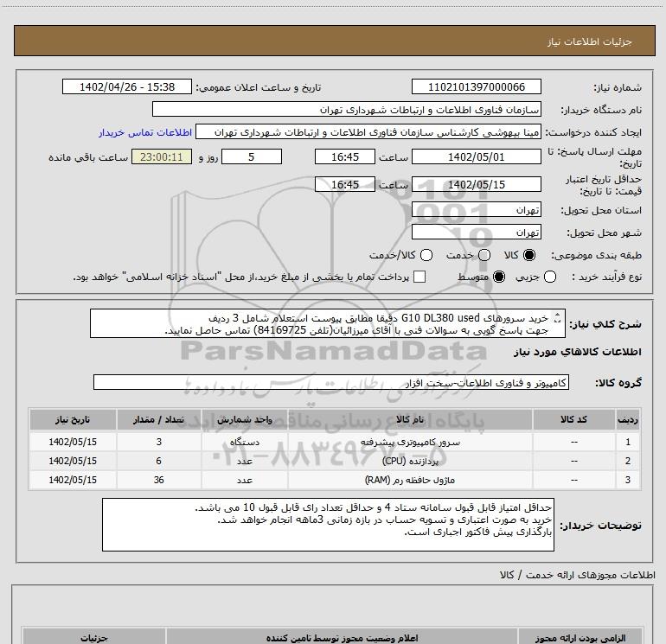Click the goods group field سخت افزار
This screenshot has height=644, width=666.
coord(331,382)
